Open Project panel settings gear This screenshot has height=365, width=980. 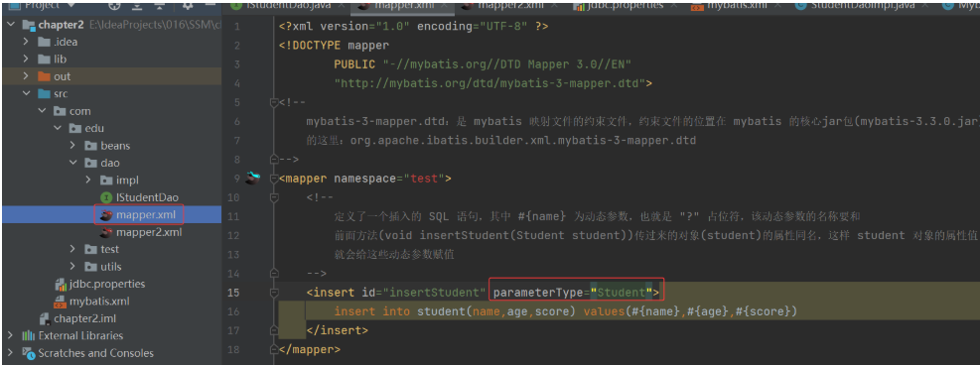pyautogui.click(x=188, y=5)
